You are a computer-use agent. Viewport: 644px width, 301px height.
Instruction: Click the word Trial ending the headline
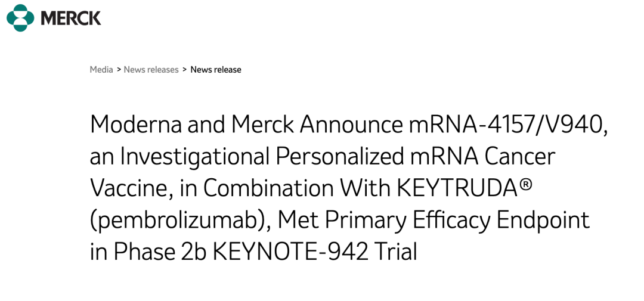click(x=395, y=252)
